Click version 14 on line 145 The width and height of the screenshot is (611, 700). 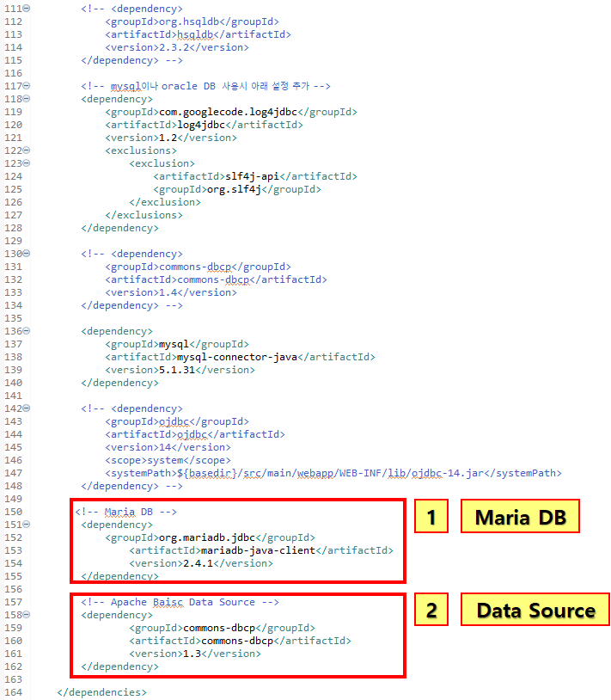[x=165, y=447]
